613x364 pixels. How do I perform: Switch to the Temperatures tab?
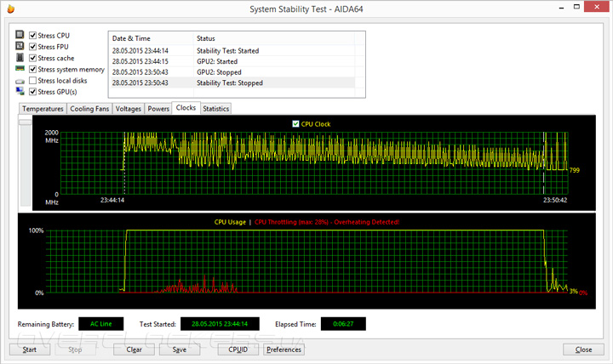tap(43, 109)
